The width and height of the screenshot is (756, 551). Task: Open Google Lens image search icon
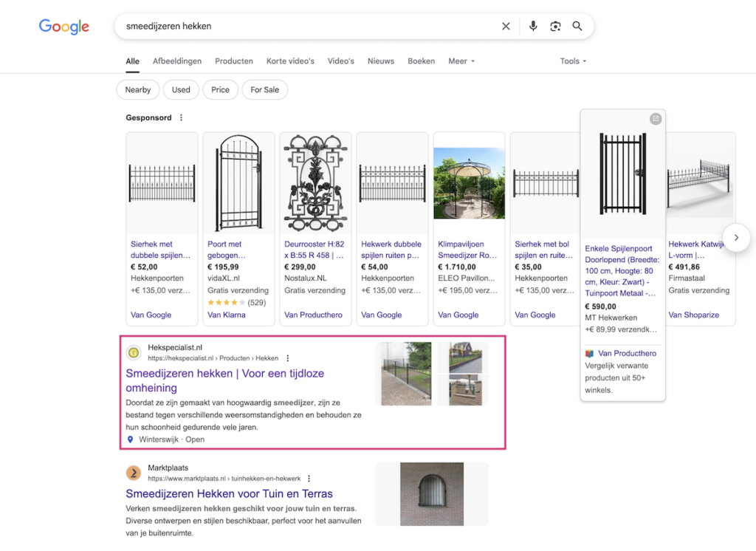[x=555, y=27]
